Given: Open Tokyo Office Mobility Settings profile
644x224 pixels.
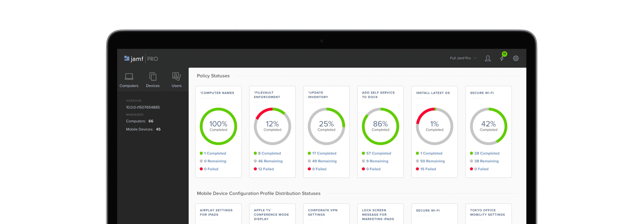Looking at the screenshot, I should click(487, 213).
